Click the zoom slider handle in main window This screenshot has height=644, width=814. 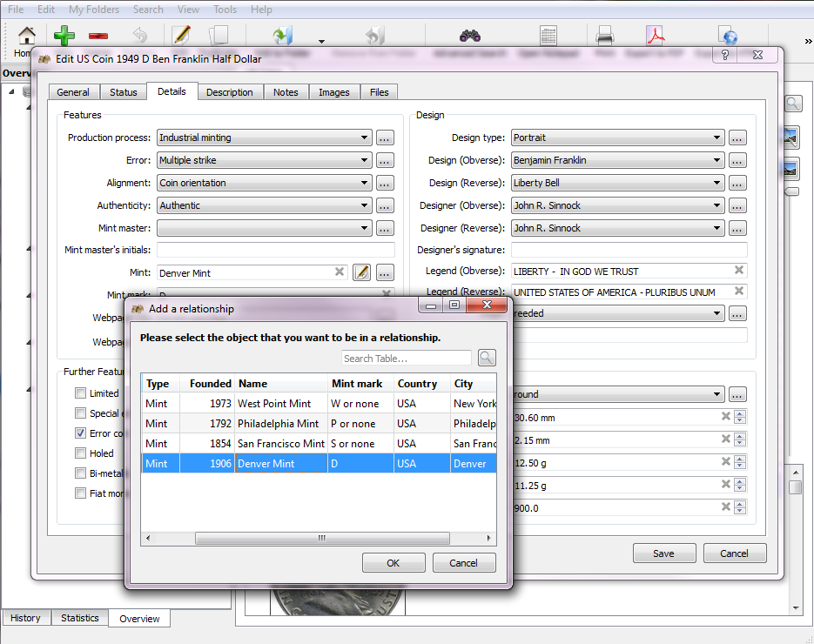791,191
